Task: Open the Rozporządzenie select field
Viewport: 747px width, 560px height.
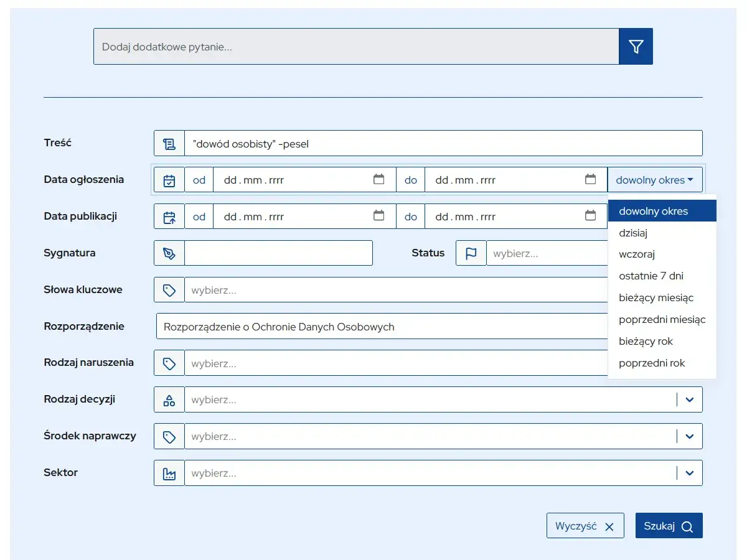Action: click(382, 327)
